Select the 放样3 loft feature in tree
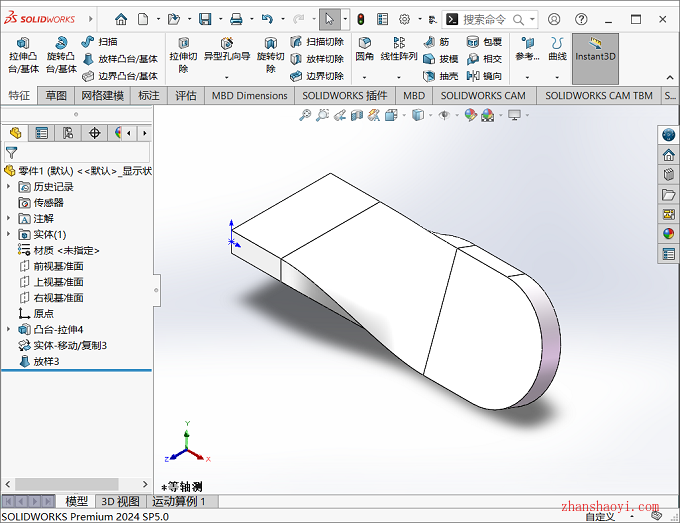Screen dimensions: 680x523 tap(47, 361)
